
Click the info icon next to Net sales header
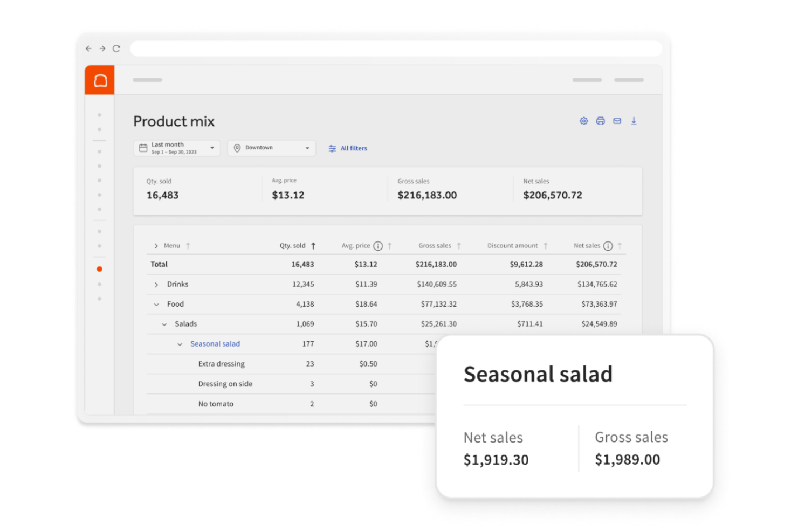click(x=609, y=246)
